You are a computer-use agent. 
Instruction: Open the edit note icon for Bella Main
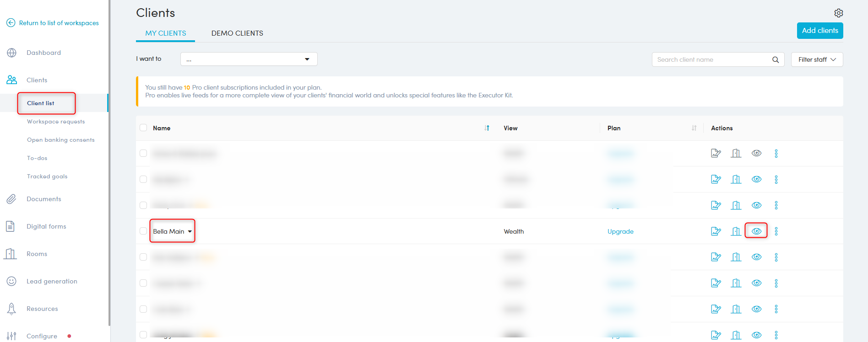[x=716, y=231]
